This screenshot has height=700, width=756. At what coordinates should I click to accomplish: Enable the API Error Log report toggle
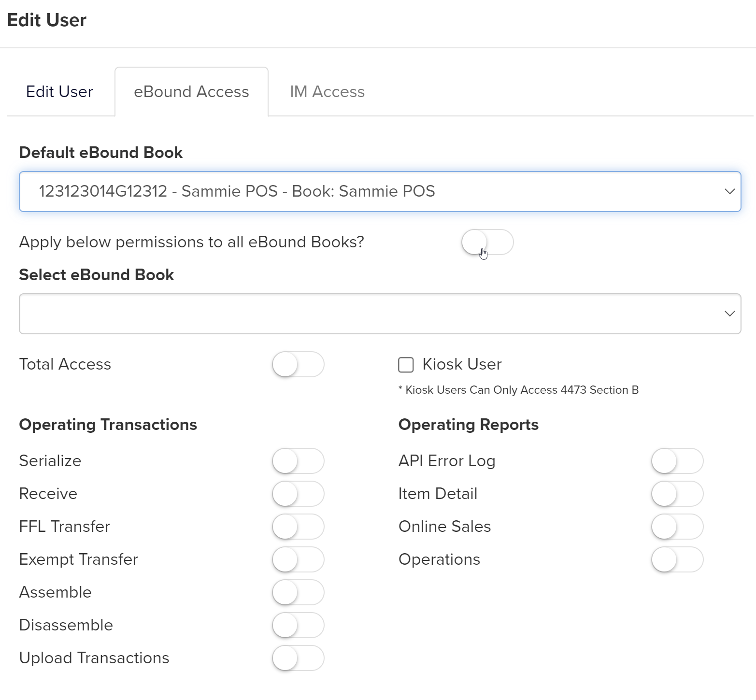(x=677, y=461)
